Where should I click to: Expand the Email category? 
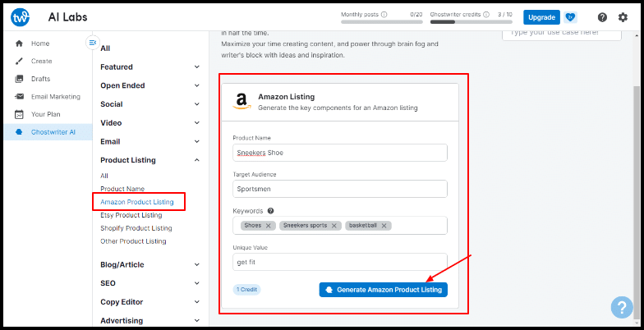tap(197, 141)
